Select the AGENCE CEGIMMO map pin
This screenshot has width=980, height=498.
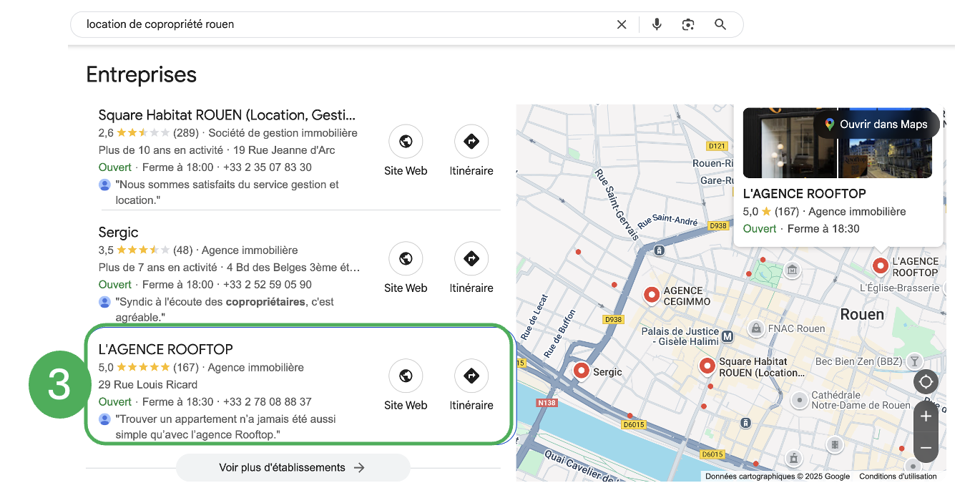(x=652, y=294)
